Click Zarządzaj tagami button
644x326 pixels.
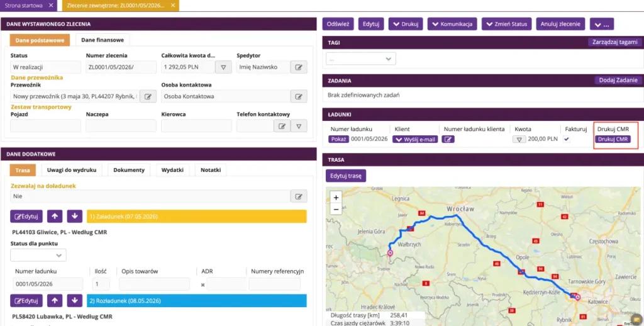point(615,42)
